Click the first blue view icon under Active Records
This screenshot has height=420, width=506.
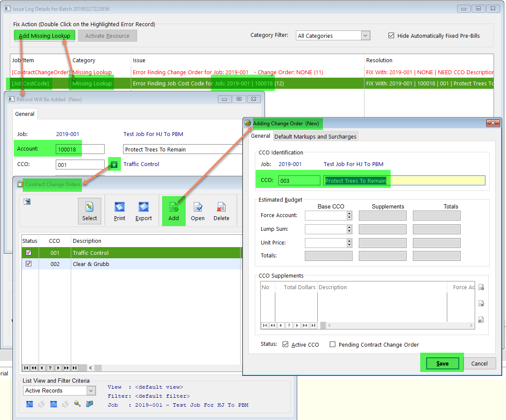coord(30,404)
